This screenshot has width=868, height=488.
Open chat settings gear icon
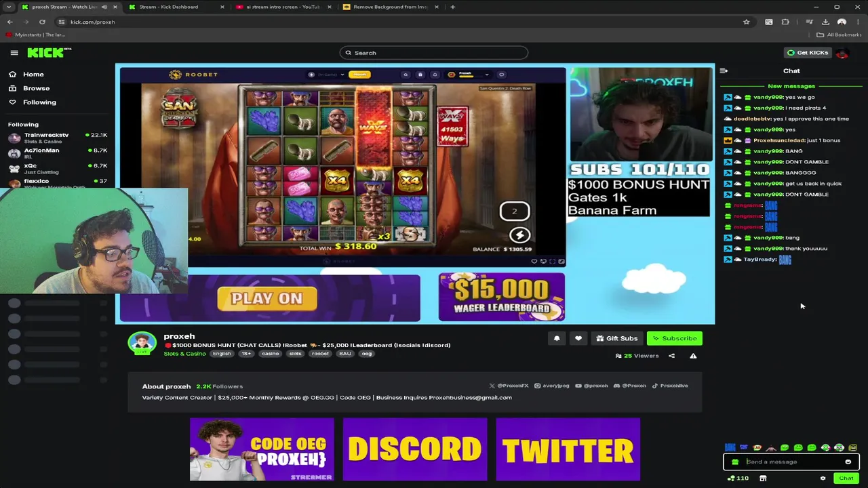(x=823, y=479)
